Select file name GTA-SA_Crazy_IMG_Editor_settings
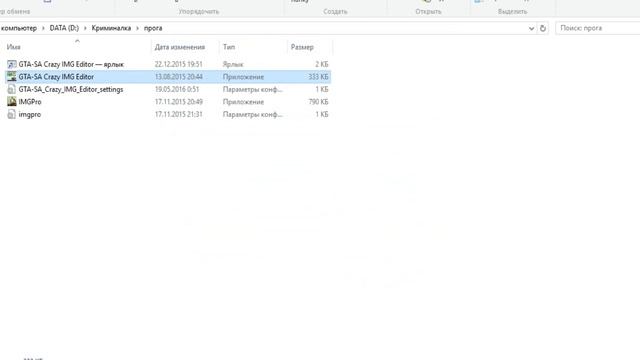640x360 pixels. pos(71,89)
